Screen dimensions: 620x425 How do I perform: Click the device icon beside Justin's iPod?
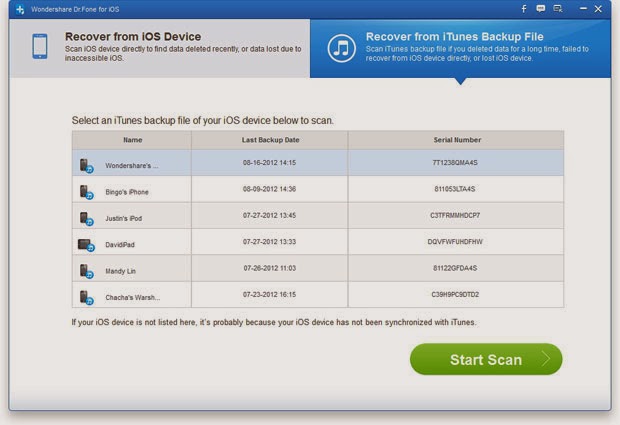coord(86,219)
